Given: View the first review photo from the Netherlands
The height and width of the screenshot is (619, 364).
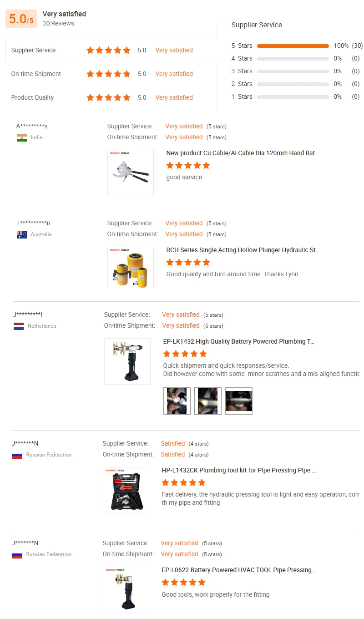Looking at the screenshot, I should (177, 401).
